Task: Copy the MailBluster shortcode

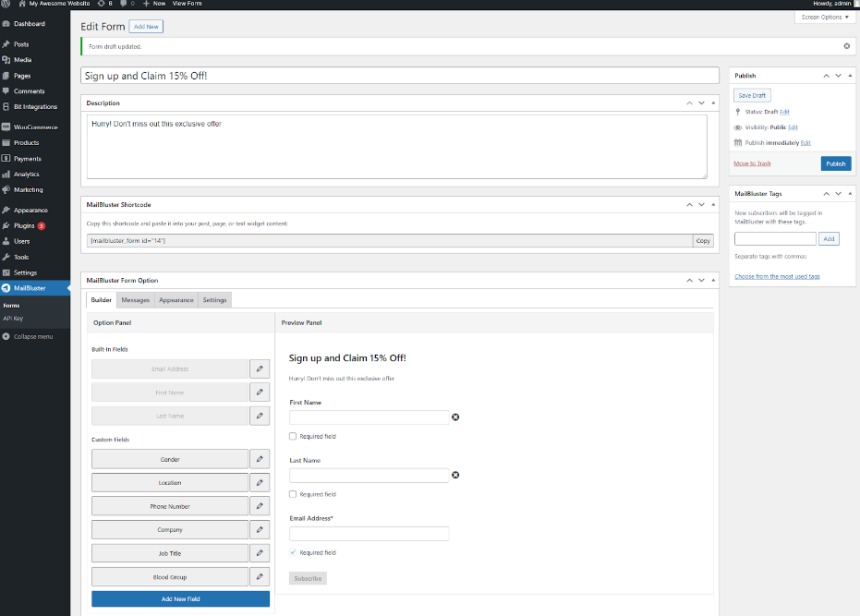Action: [703, 241]
